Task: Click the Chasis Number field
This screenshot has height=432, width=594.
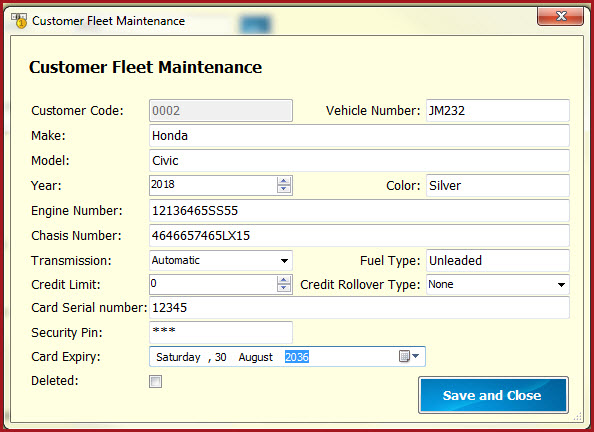Action: point(359,236)
